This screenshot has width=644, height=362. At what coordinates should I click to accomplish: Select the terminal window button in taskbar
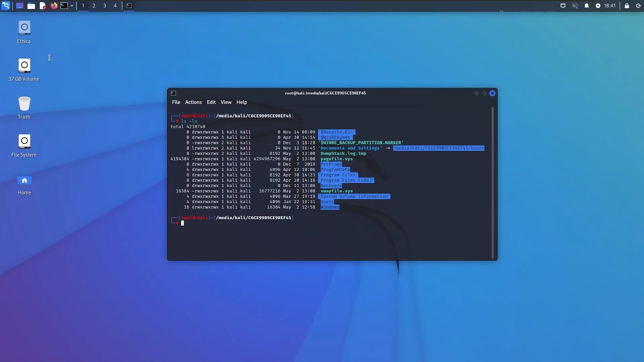(129, 6)
